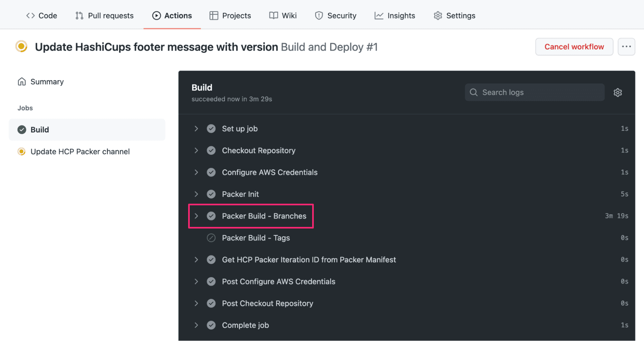Click the Summary home icon
The height and width of the screenshot is (341, 644).
tap(22, 82)
